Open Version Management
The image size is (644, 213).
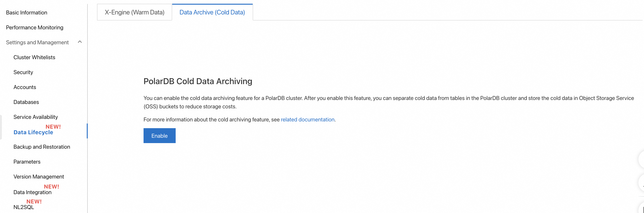pos(39,177)
